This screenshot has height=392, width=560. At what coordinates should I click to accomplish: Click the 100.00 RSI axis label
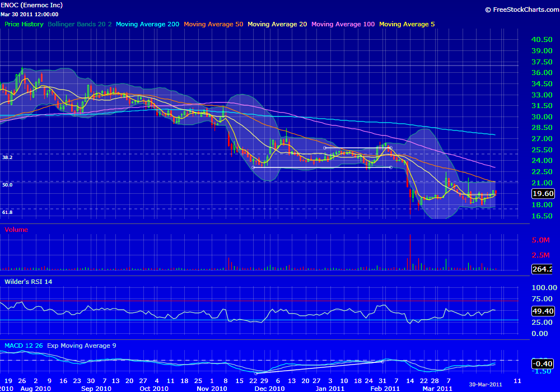coord(544,288)
